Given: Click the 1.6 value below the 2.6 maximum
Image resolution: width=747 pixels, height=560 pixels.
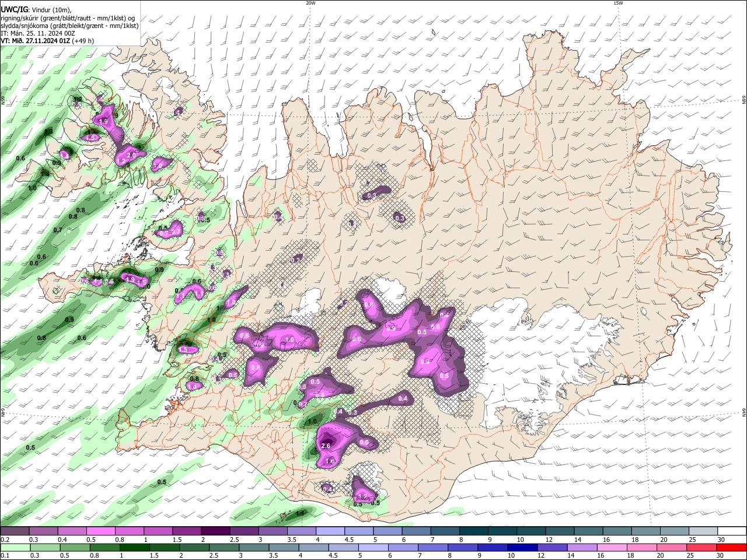Looking at the screenshot, I should pyautogui.click(x=330, y=461).
